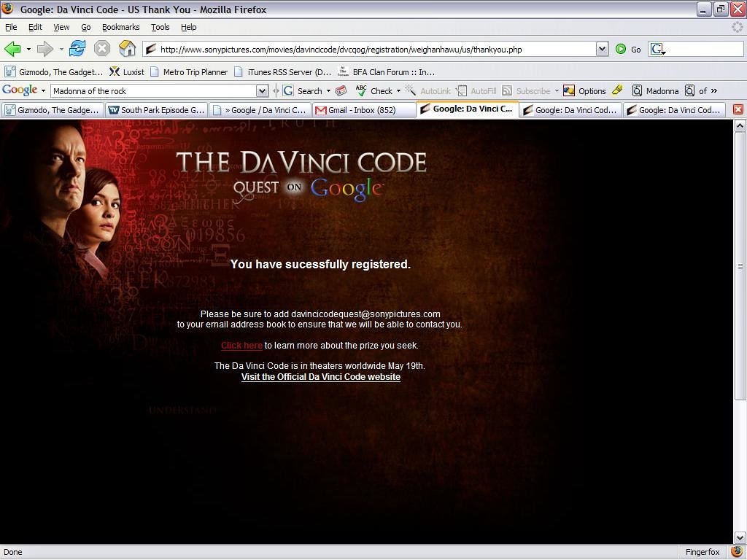
Task: Click the 'Done' status bar text
Action: 13,552
